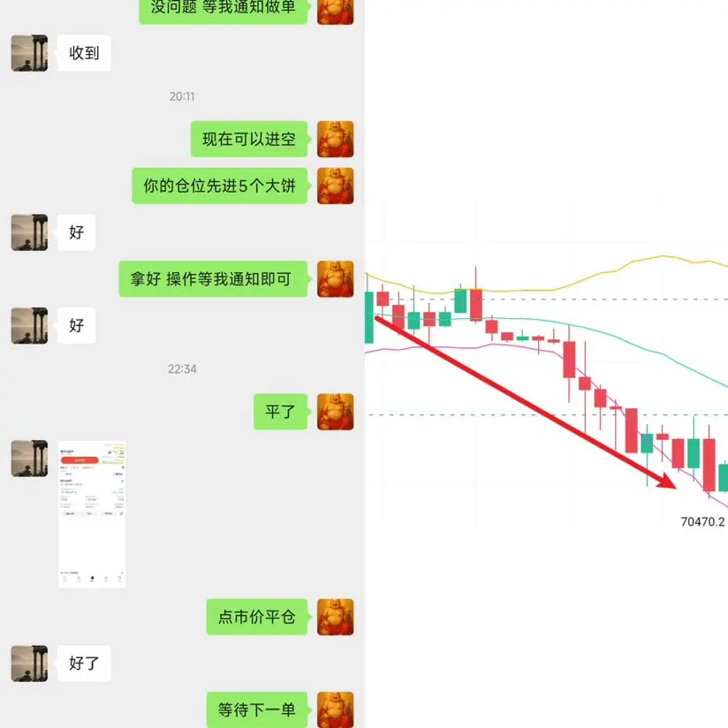Tap the Buddha avatar beside 点市价平仓
This screenshot has width=728, height=728.
click(335, 617)
